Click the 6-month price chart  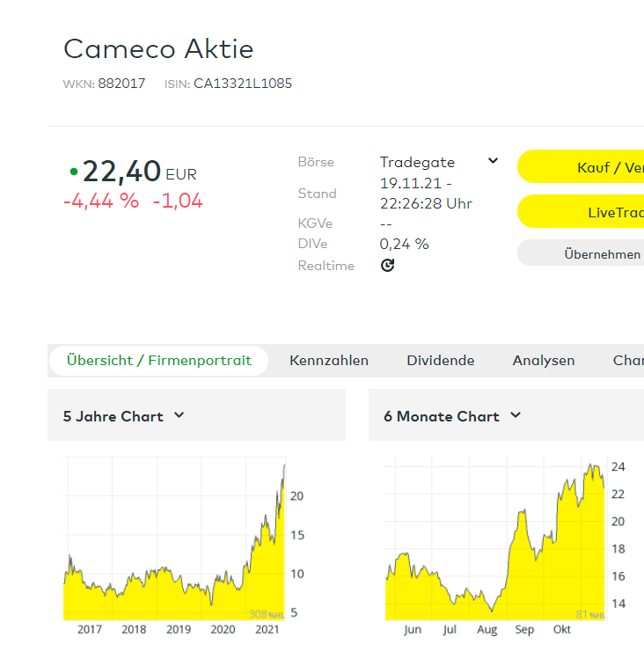(494, 546)
